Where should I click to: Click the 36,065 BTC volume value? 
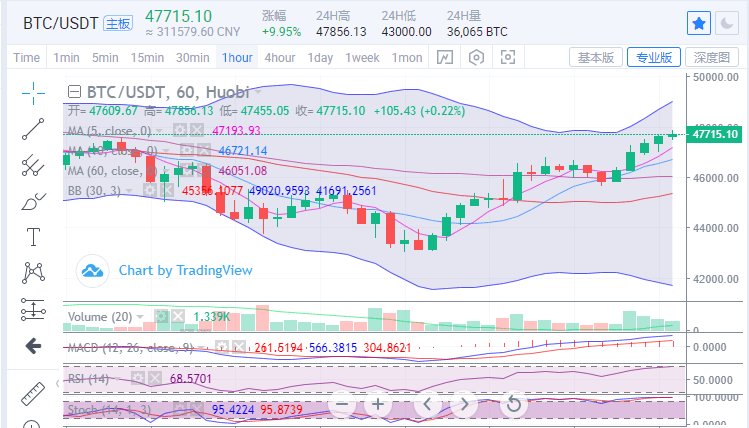click(477, 32)
